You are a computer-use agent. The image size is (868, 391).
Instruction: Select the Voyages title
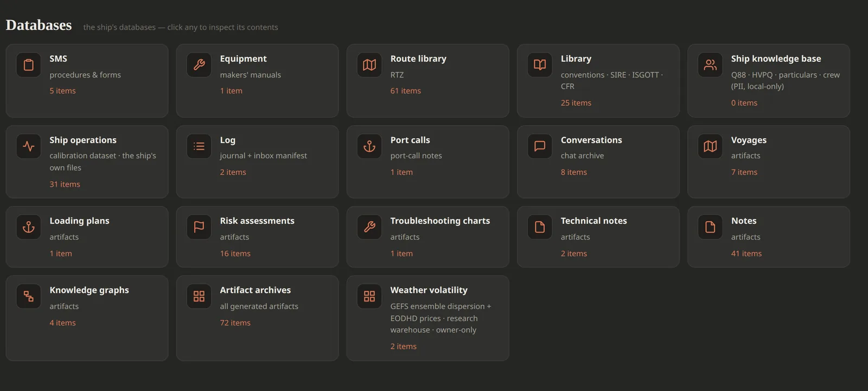click(x=749, y=140)
